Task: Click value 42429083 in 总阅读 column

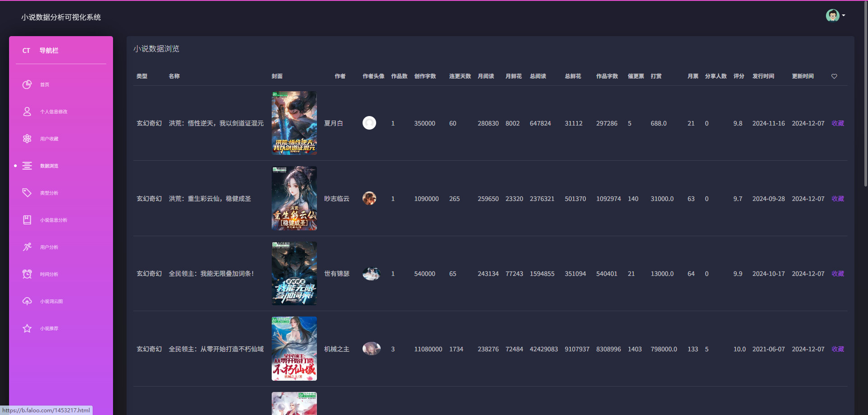Action: coord(544,349)
